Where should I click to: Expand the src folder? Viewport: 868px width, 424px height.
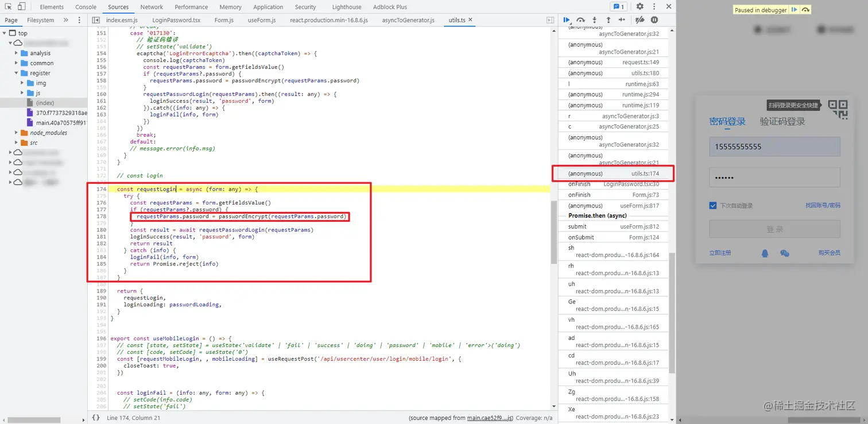17,142
